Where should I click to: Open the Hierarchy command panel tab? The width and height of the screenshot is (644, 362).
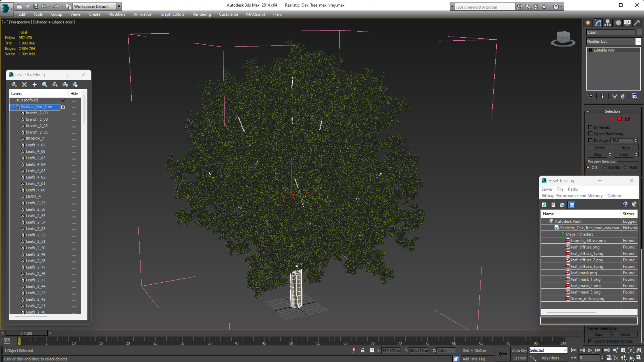coord(607,23)
